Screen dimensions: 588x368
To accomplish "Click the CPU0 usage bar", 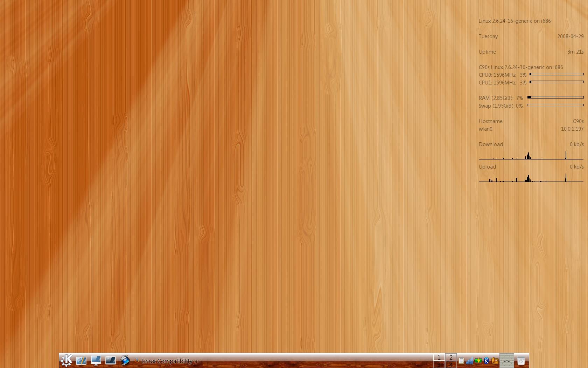I will coord(556,74).
